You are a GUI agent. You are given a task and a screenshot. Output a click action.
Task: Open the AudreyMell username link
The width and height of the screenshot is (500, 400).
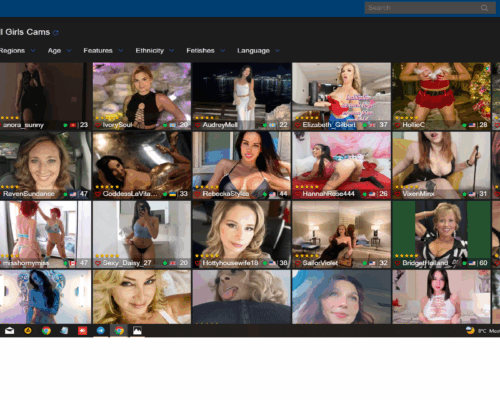(x=220, y=125)
